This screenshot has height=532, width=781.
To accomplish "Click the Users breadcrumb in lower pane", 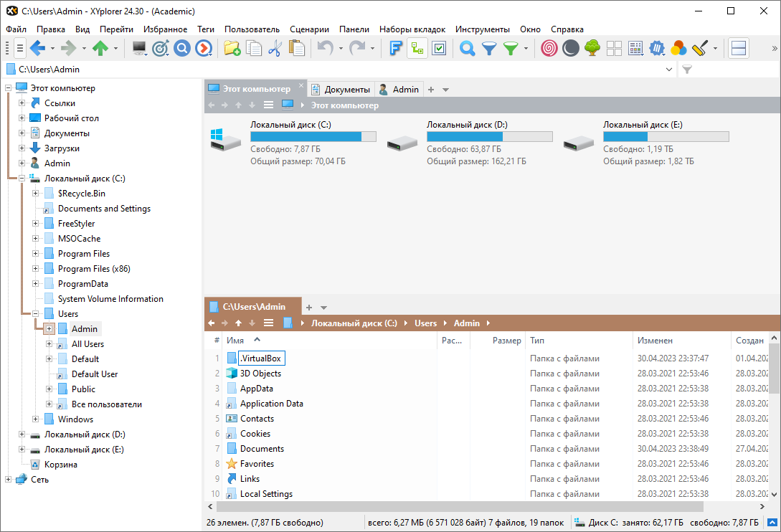I will point(425,323).
